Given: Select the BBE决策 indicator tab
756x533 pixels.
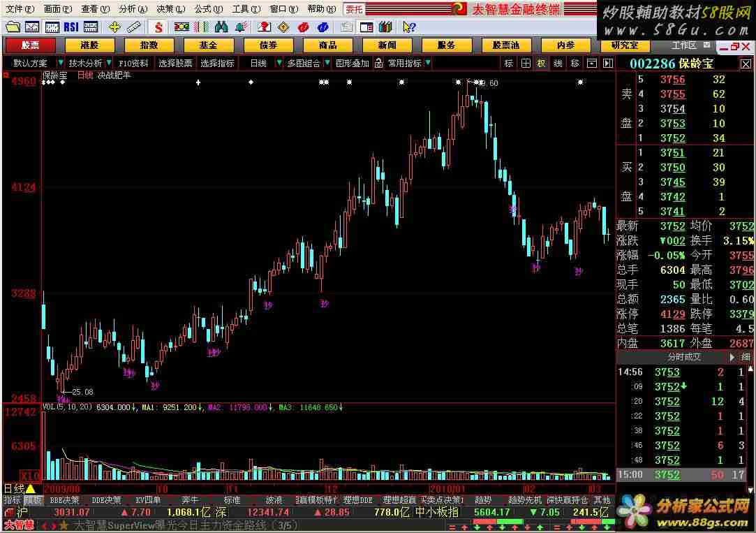Looking at the screenshot, I should 64,500.
